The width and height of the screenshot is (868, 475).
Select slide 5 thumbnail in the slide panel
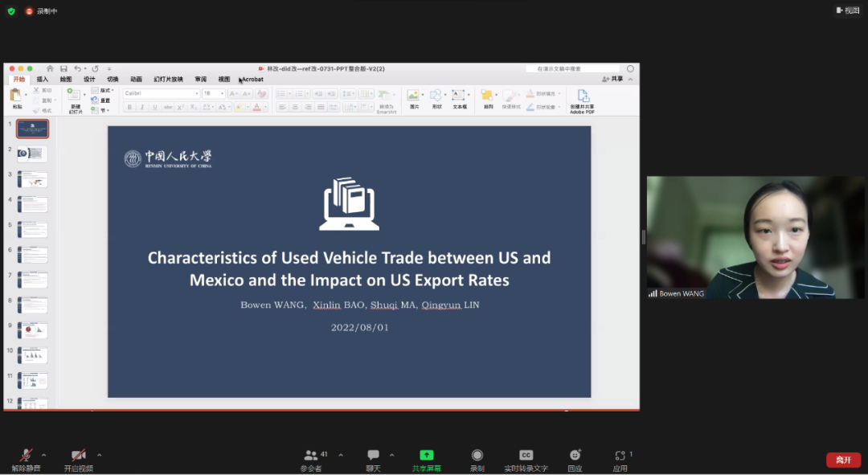pyautogui.click(x=33, y=230)
